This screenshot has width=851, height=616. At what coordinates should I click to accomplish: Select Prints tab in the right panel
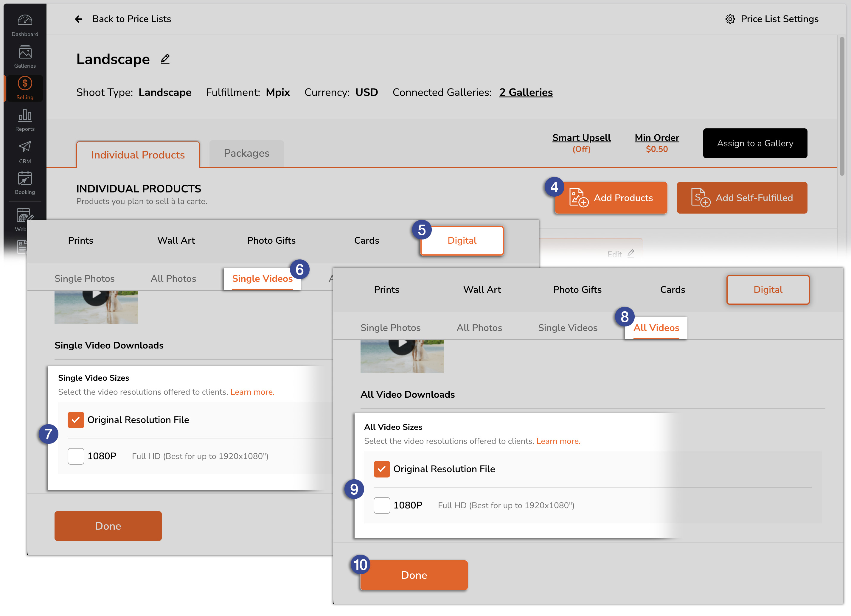[386, 290]
